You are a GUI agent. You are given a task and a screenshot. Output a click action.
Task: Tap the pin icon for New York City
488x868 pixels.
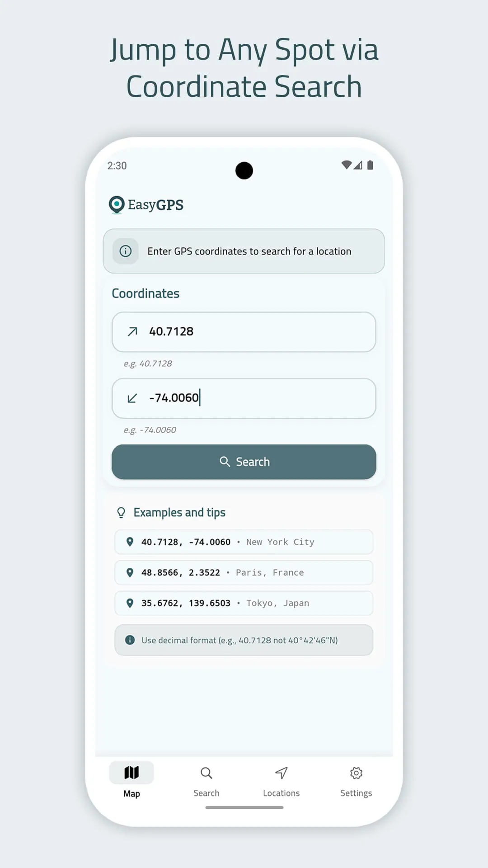[x=130, y=542]
